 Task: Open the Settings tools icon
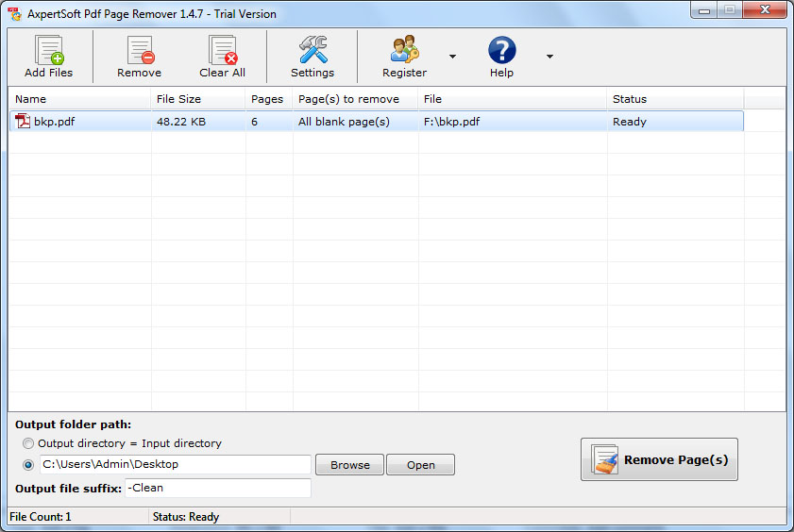[313, 50]
